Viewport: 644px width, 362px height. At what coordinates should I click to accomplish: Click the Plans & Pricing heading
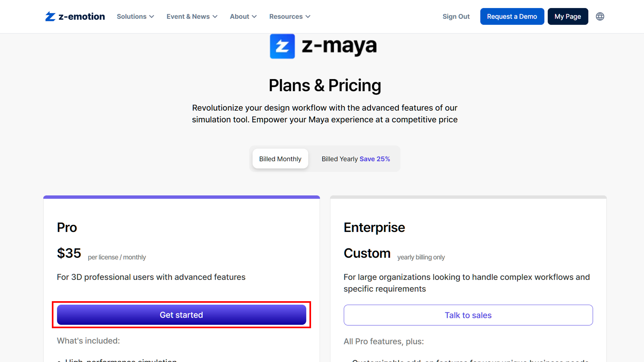pyautogui.click(x=325, y=86)
